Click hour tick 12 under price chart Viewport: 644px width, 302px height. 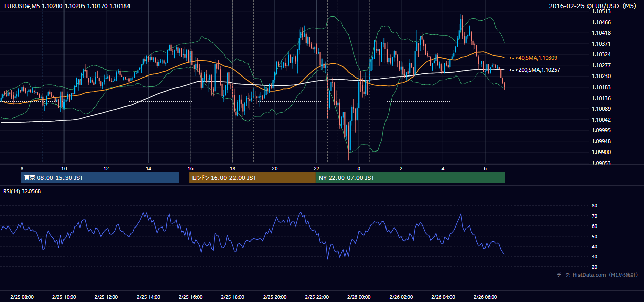tap(106, 168)
